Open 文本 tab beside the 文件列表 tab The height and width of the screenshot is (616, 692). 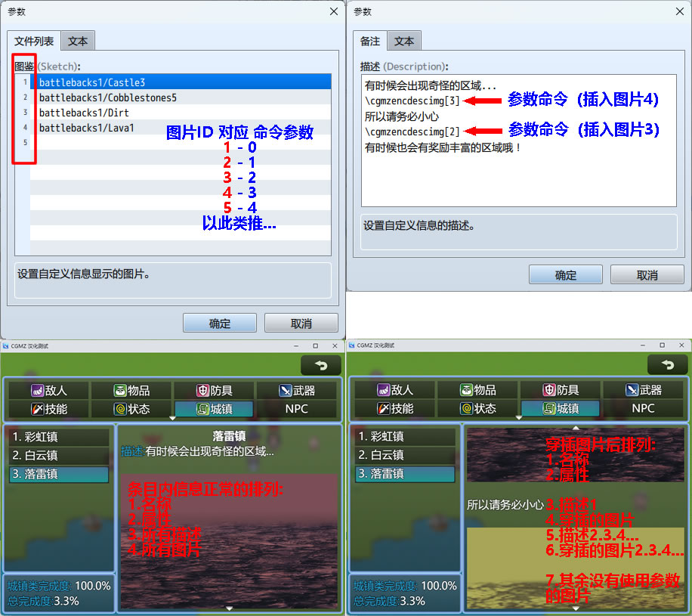[78, 41]
